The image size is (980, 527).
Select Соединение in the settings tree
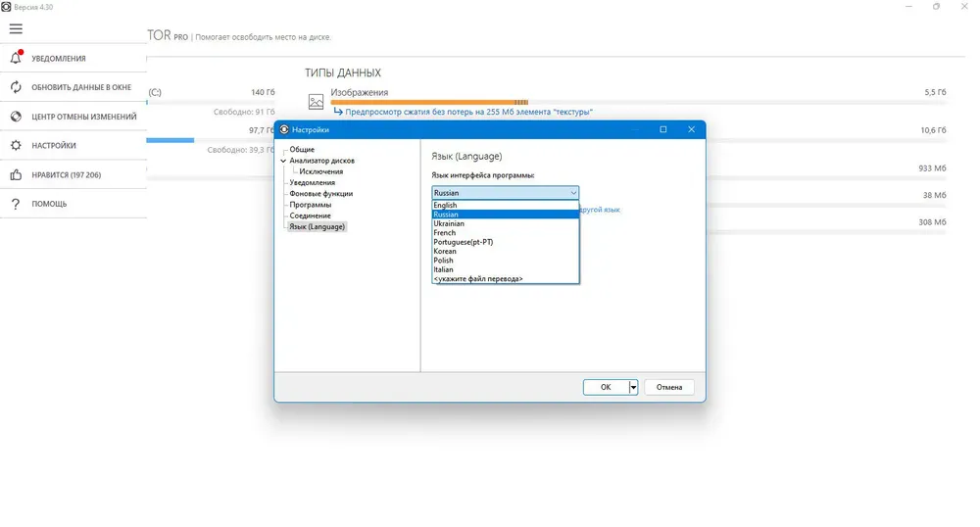(310, 216)
